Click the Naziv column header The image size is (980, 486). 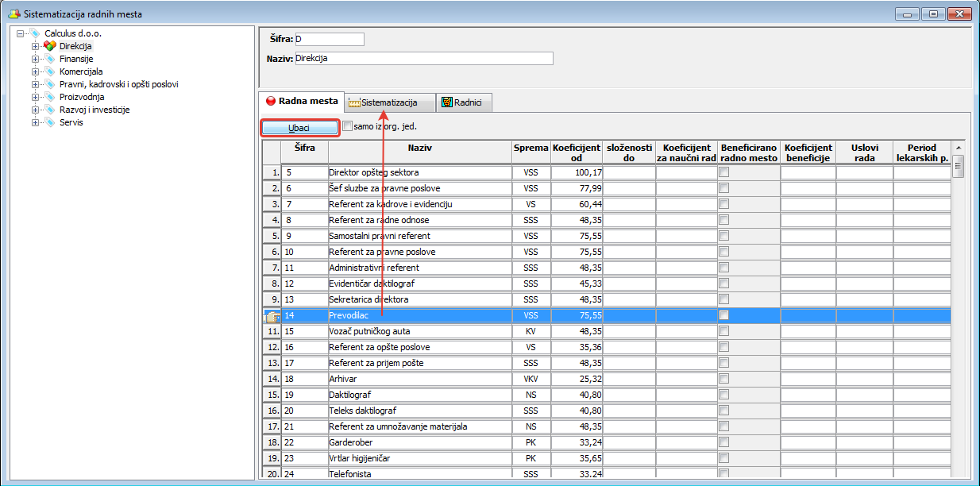(x=420, y=153)
